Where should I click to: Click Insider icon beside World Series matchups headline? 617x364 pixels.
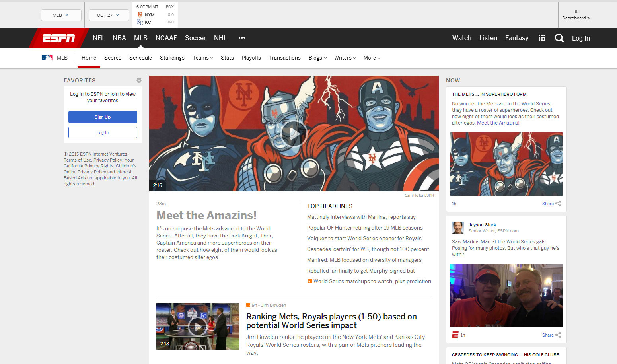[309, 281]
